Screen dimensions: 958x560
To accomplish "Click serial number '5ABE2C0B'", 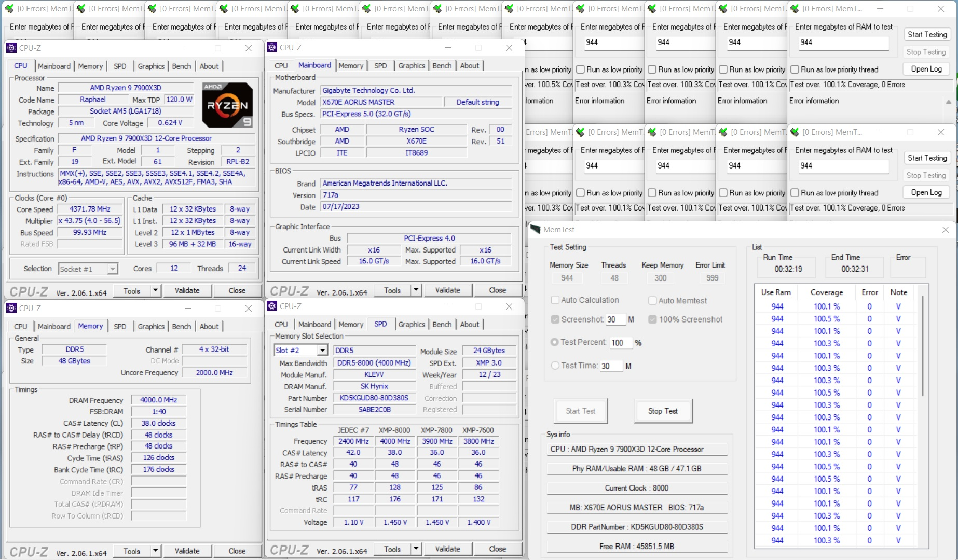I will pos(374,410).
